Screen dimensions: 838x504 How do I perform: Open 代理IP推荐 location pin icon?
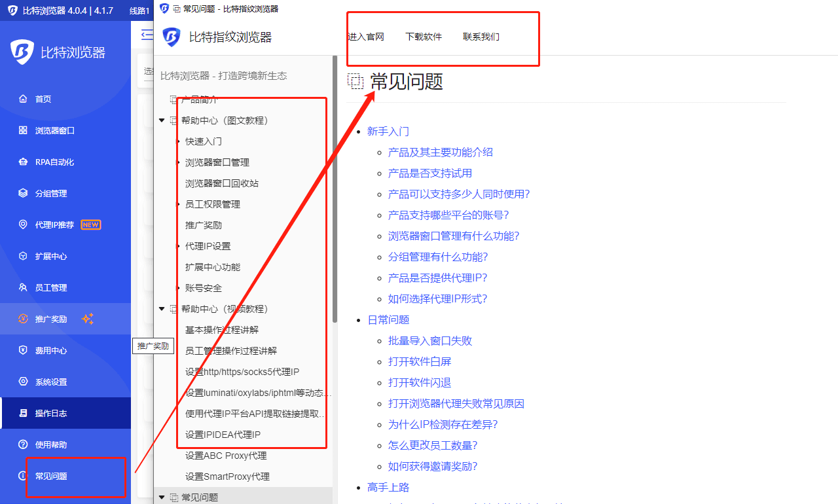tap(23, 225)
